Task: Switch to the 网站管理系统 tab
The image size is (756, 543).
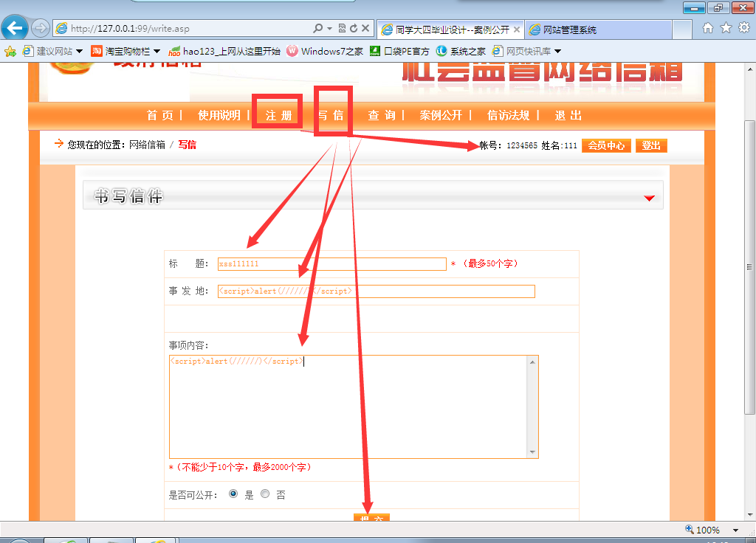Action: point(598,30)
